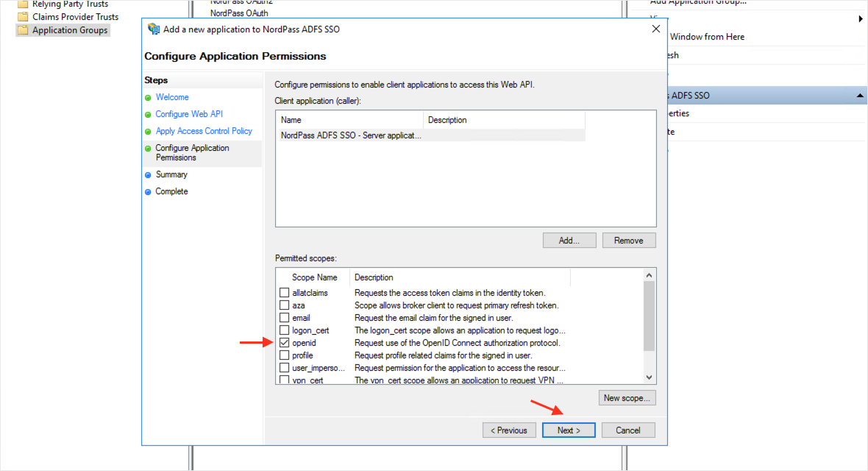Select the email scope description text
This screenshot has width=868, height=471.
click(433, 317)
